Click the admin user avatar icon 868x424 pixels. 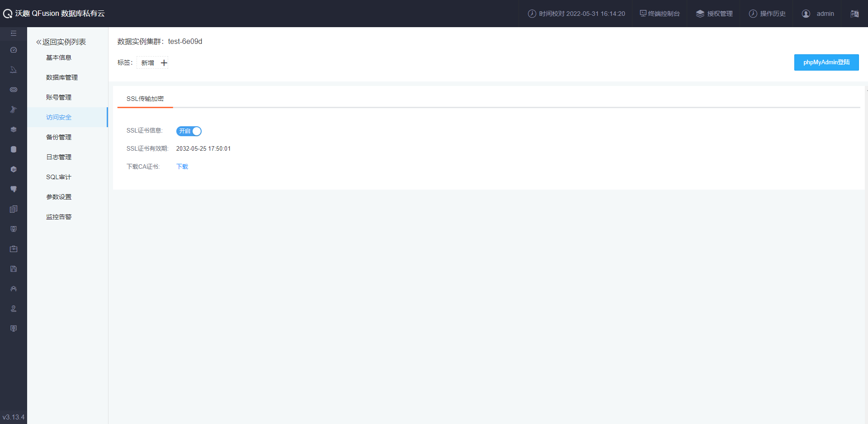pos(806,14)
